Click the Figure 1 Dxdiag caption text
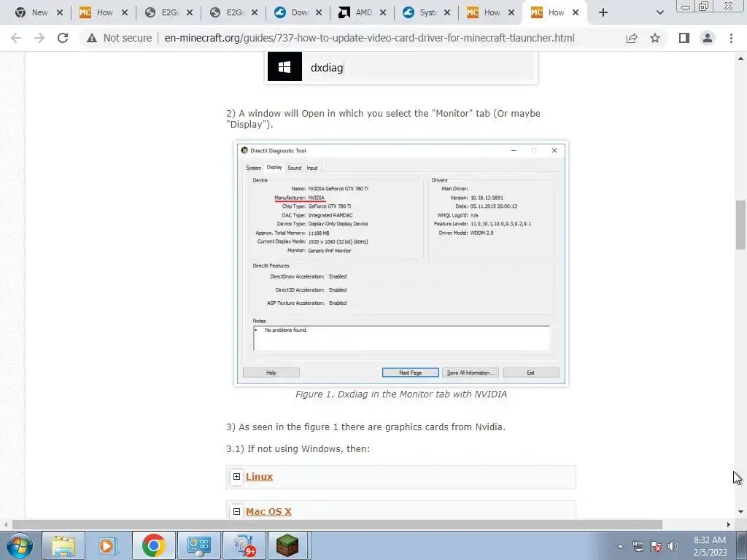The width and height of the screenshot is (747, 560). click(x=401, y=394)
